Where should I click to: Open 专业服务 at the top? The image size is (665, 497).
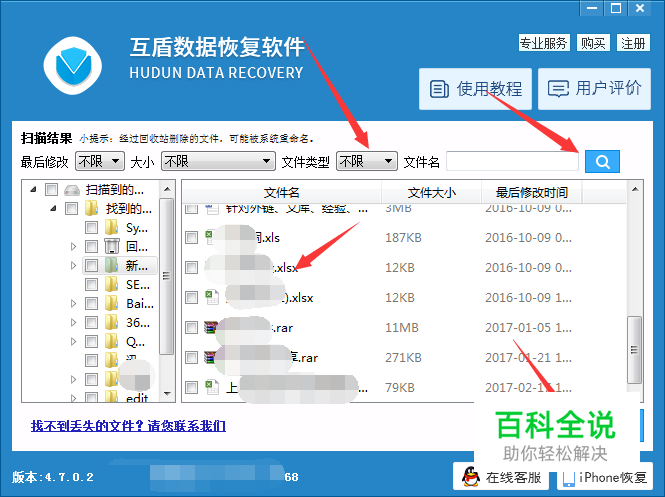pos(544,43)
